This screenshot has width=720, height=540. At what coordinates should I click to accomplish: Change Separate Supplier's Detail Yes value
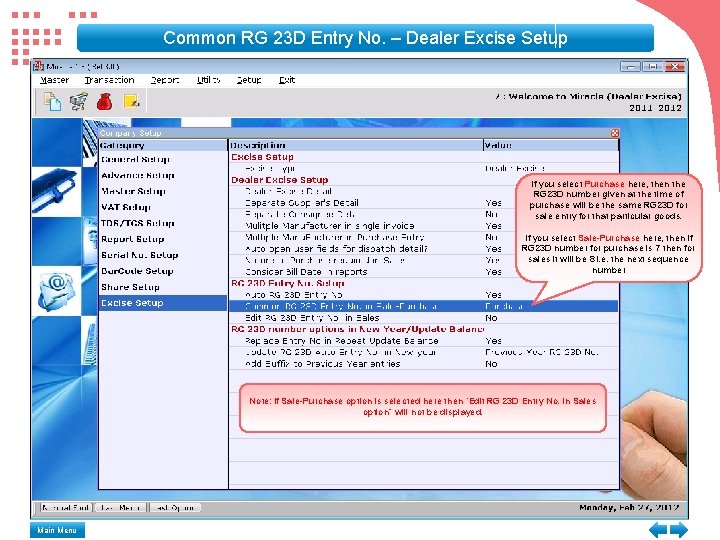click(x=494, y=203)
